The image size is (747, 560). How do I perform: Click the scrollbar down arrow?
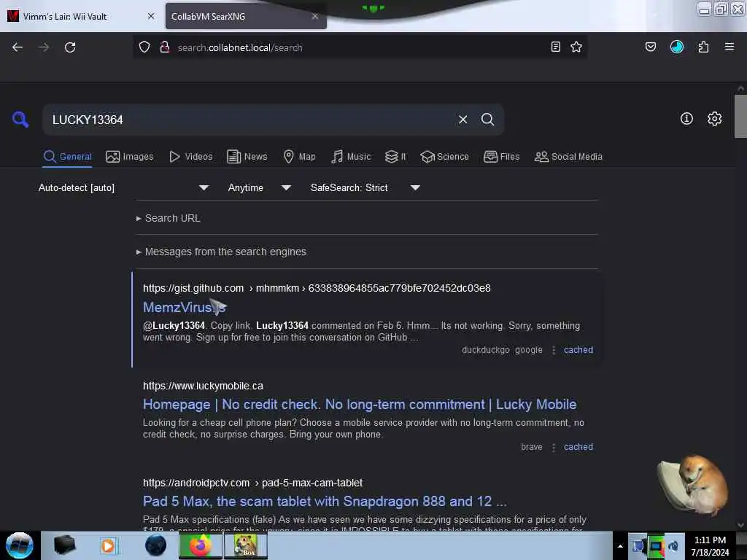point(740,524)
